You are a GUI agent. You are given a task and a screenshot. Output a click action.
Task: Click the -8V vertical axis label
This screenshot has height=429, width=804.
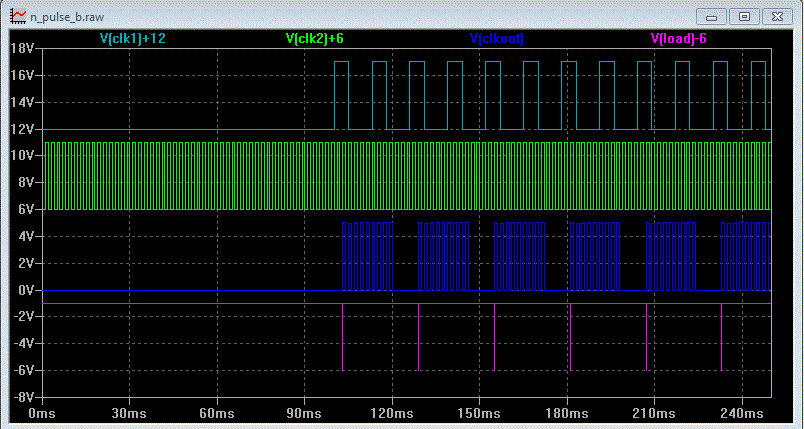click(23, 398)
